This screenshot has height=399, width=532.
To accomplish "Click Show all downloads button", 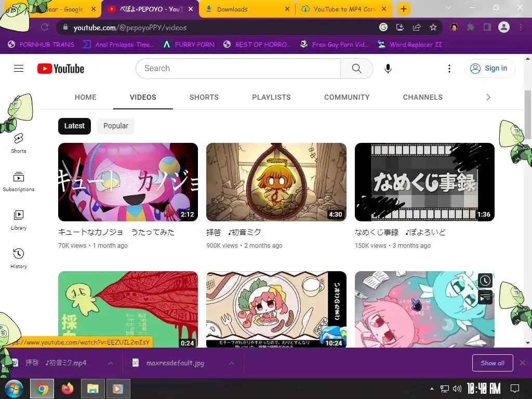I will point(493,363).
